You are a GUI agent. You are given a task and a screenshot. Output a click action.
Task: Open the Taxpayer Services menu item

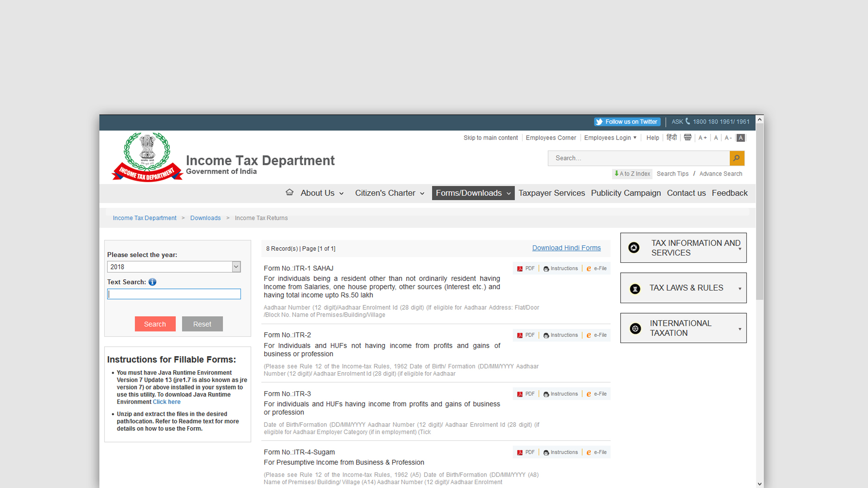551,193
